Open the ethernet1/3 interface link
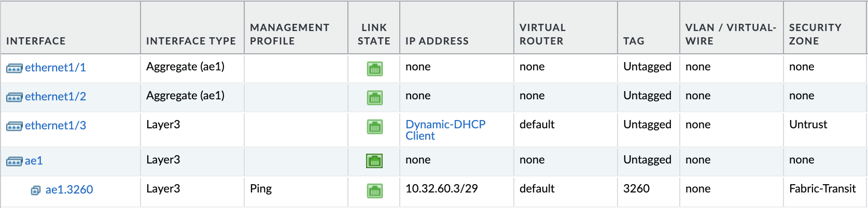The image size is (868, 208). [x=55, y=126]
